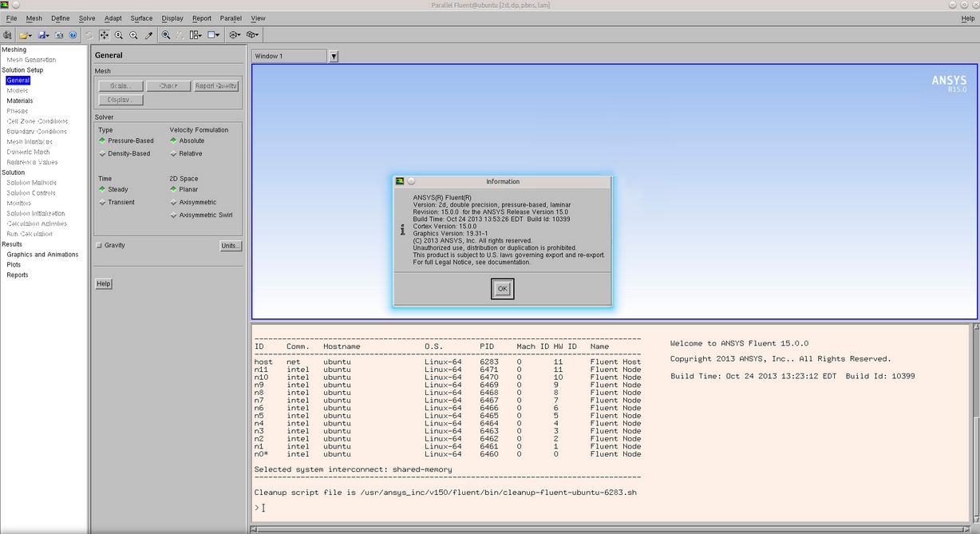Select Axisymmetric Swirl option

201,215
